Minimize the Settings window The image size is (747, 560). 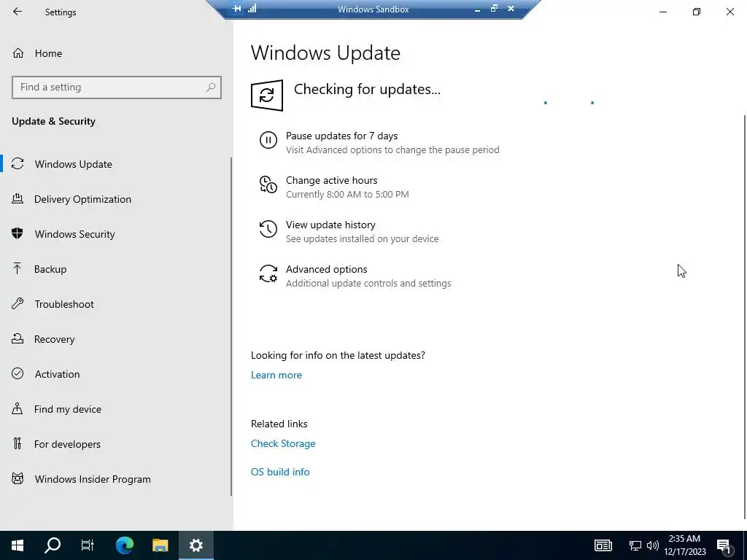coord(663,12)
